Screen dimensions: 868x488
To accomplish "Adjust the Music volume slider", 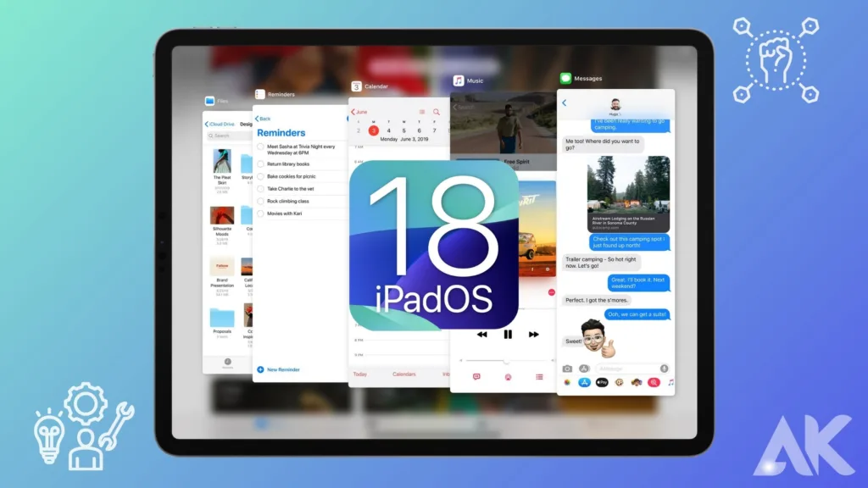I will 507,361.
